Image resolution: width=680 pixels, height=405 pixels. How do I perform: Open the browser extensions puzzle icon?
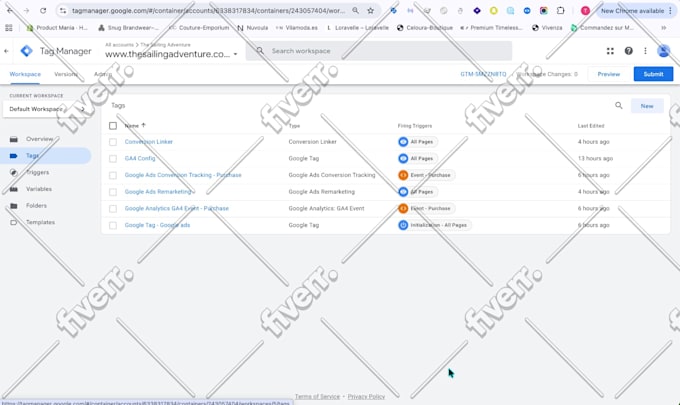[x=560, y=10]
